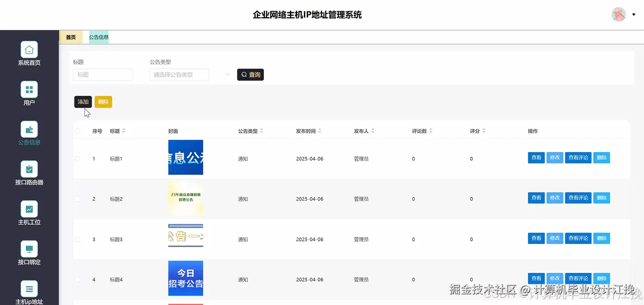Click inside the 标题 search input field
Viewport: 644px width, 305px height.
tap(103, 75)
